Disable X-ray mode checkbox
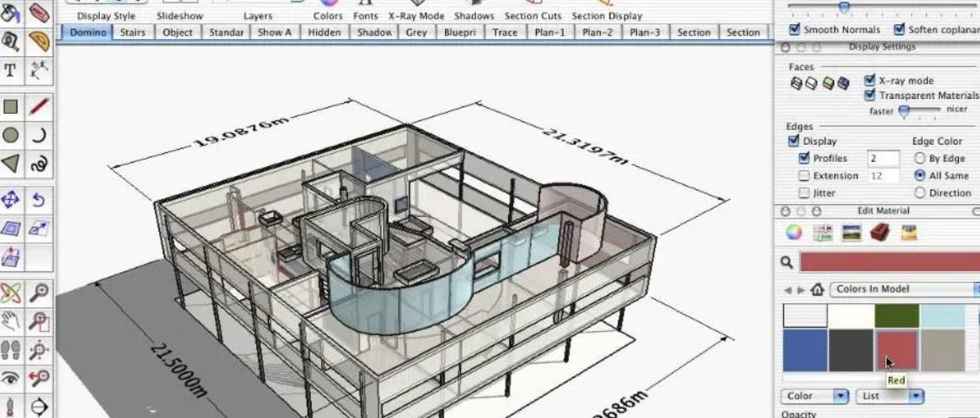This screenshot has height=418, width=980. 869,81
